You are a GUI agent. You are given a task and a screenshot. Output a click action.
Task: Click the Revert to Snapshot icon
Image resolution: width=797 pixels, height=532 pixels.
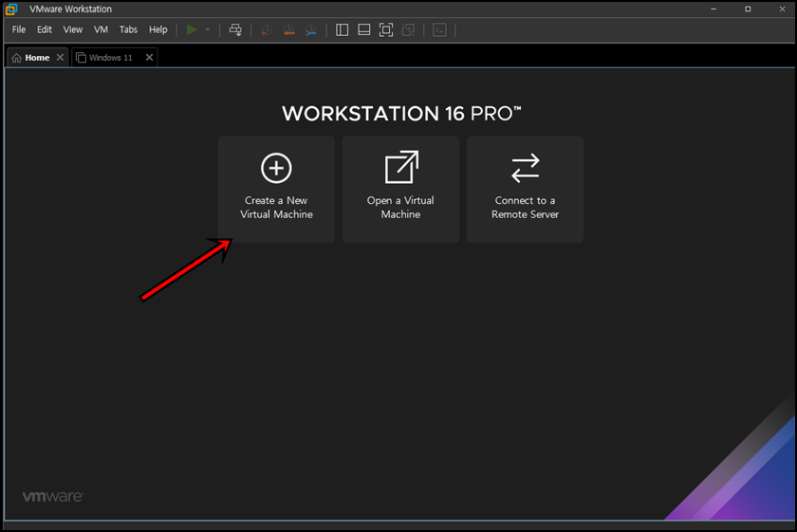288,30
